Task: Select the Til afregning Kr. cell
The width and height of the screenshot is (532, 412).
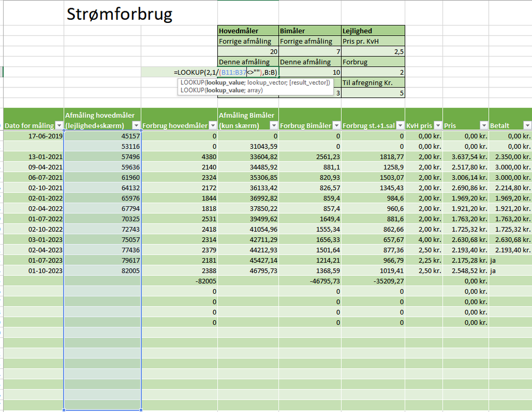Action: [373, 83]
